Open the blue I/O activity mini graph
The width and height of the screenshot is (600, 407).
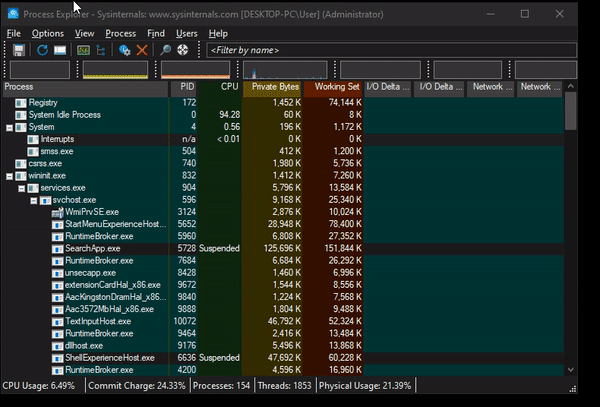click(285, 70)
